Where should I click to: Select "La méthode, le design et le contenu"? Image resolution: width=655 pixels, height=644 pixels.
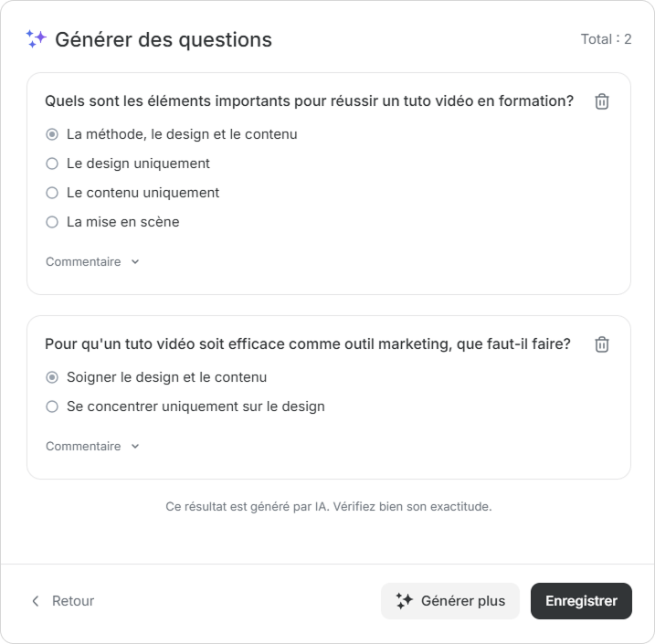pos(52,134)
